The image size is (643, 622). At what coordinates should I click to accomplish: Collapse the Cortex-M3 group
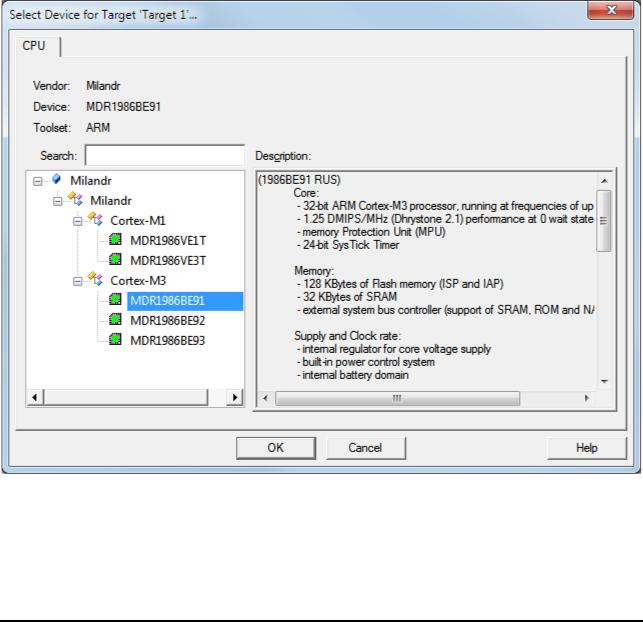coord(78,281)
